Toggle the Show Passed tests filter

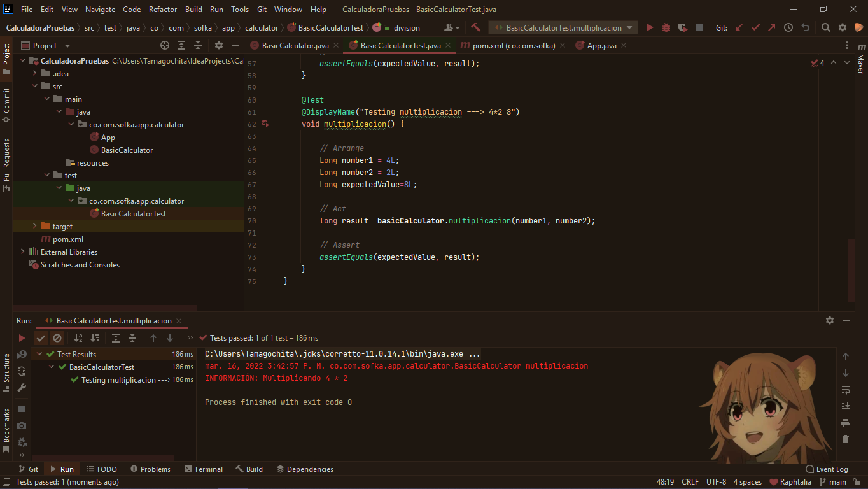(x=41, y=337)
